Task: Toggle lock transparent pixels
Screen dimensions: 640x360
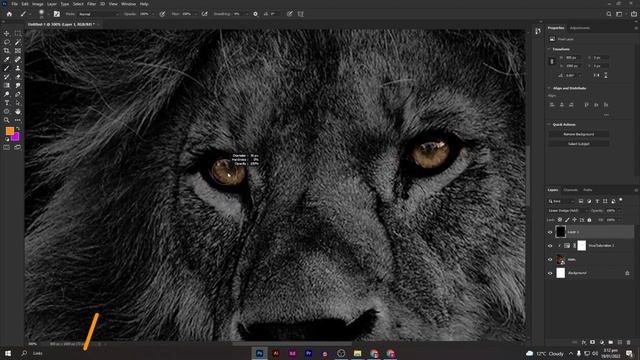Action: click(x=560, y=220)
